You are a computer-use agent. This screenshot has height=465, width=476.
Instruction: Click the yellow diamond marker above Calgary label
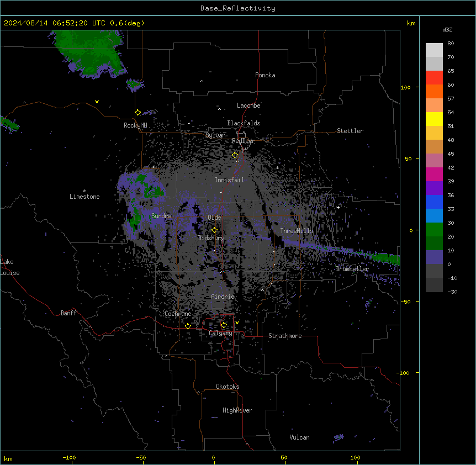click(224, 325)
